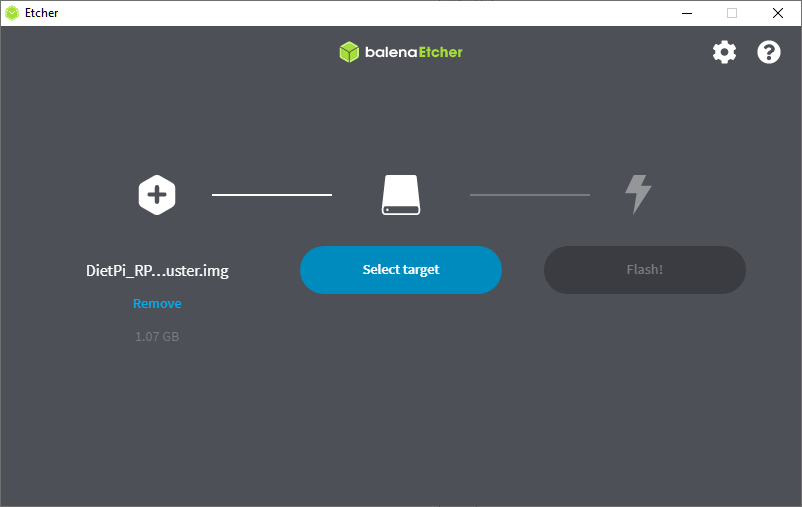Click the lightning bolt flash icon
Screen dimensions: 802x507
pos(638,194)
